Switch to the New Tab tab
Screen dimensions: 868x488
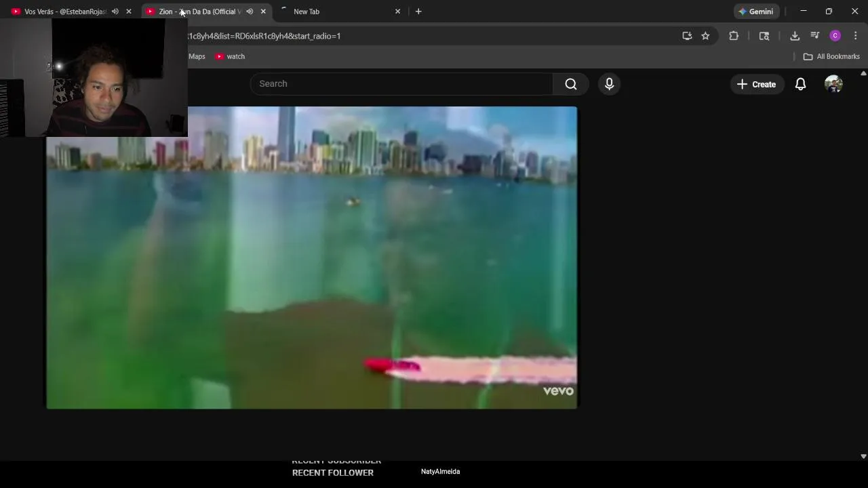coord(340,12)
